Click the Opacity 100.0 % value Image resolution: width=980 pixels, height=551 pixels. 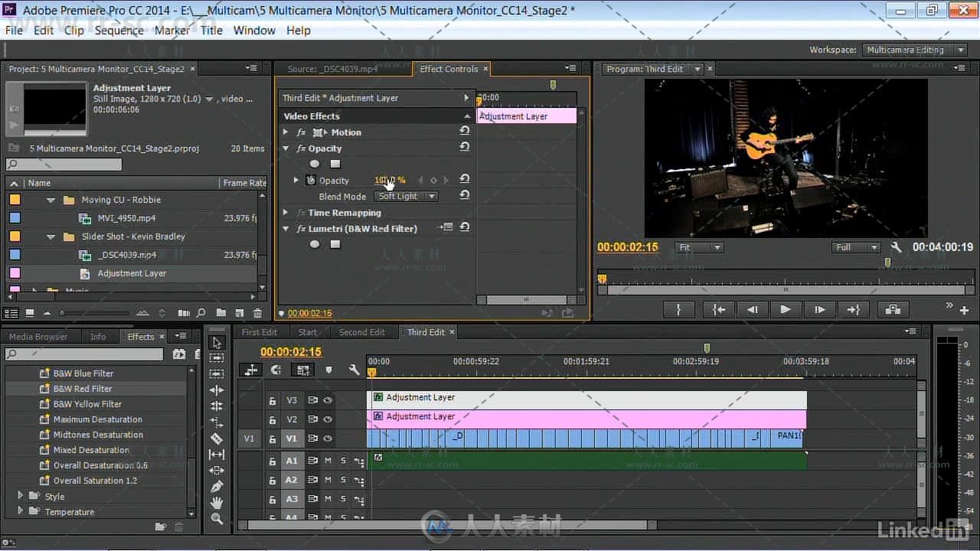coord(390,181)
